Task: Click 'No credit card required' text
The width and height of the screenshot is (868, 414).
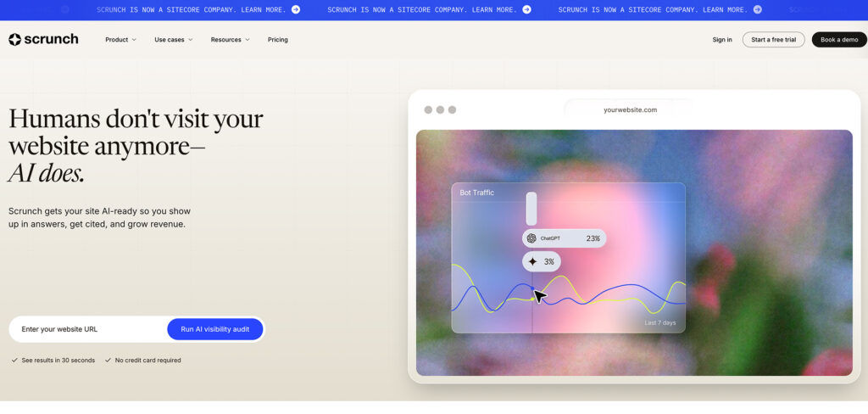Action: pos(147,361)
